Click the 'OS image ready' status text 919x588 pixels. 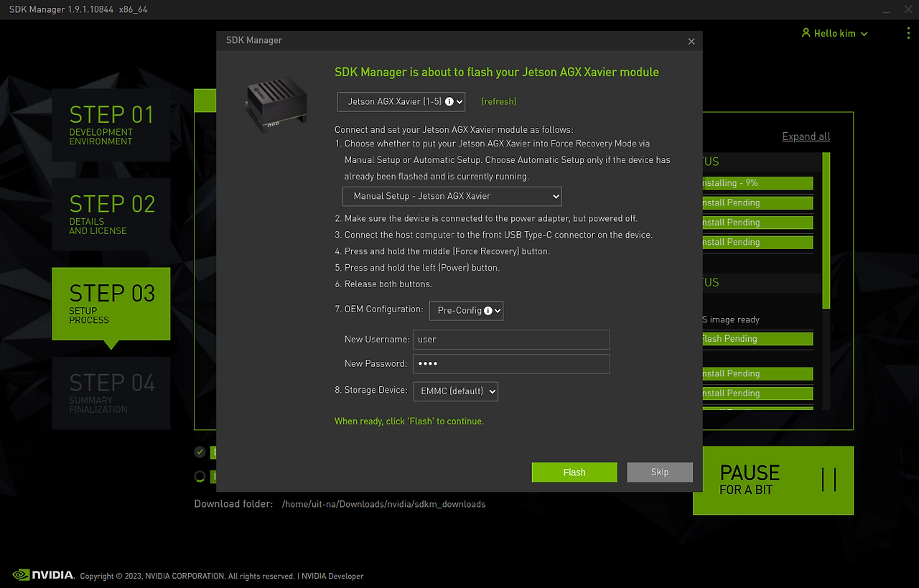pos(730,319)
